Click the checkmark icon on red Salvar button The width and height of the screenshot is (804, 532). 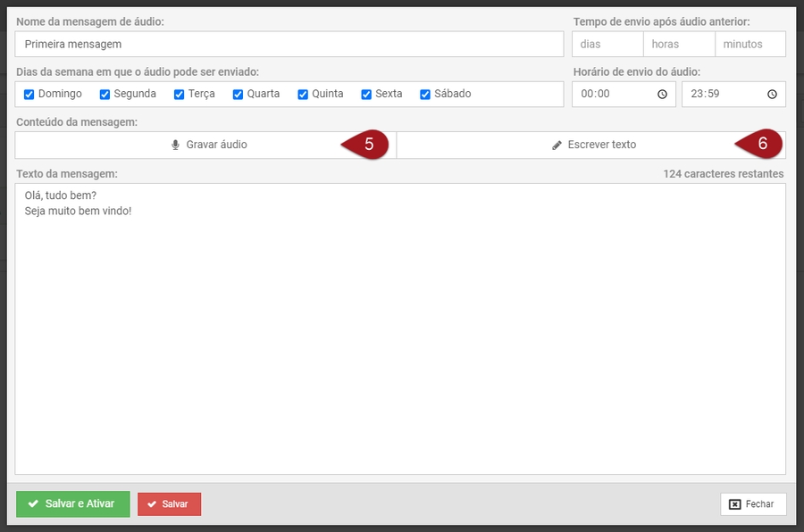coord(151,504)
